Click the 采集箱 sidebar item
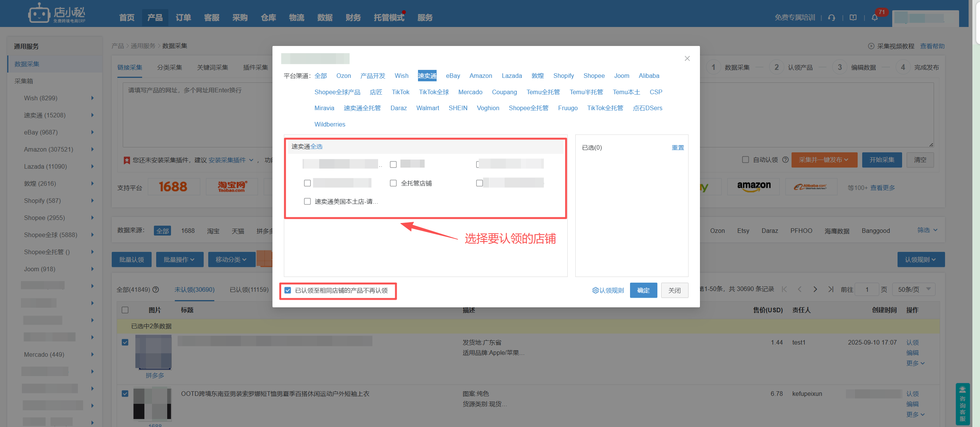Screen dimensions: 980x427 coord(24,81)
